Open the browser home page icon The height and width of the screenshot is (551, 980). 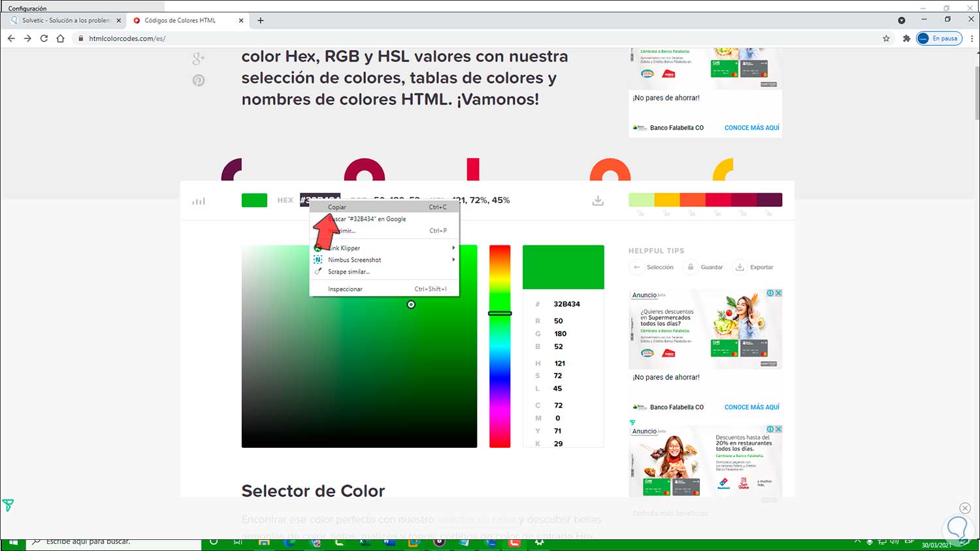click(x=60, y=39)
